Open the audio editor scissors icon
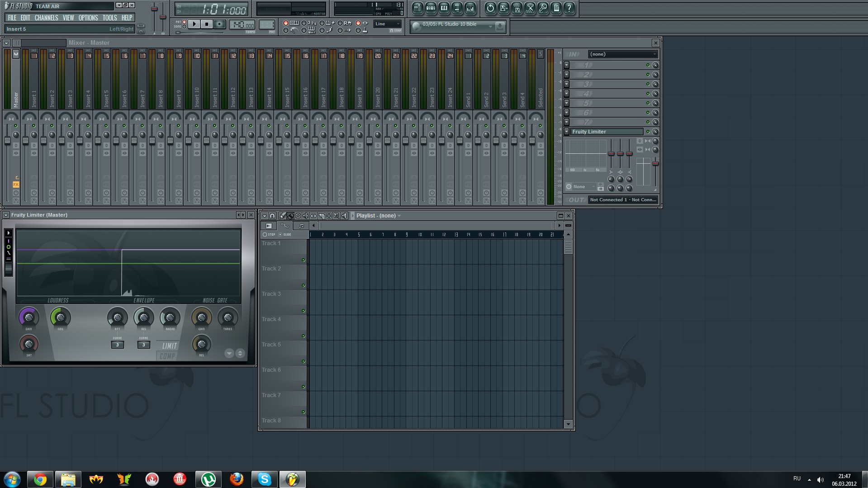Image resolution: width=868 pixels, height=488 pixels. tap(530, 8)
